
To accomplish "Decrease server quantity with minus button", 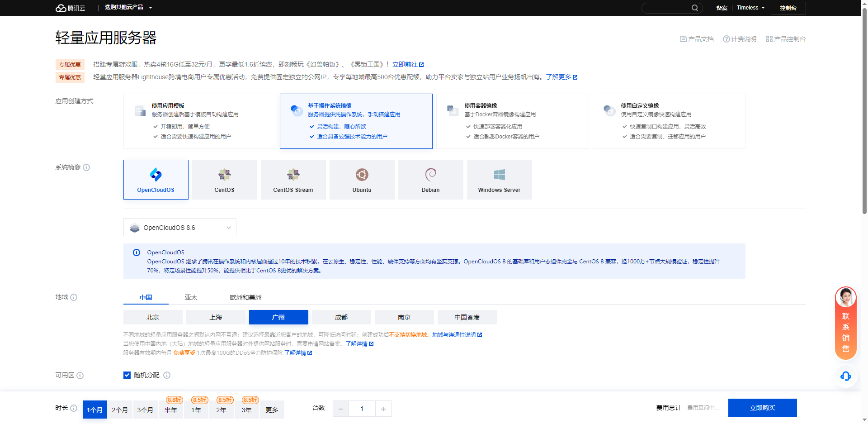I will pos(341,409).
